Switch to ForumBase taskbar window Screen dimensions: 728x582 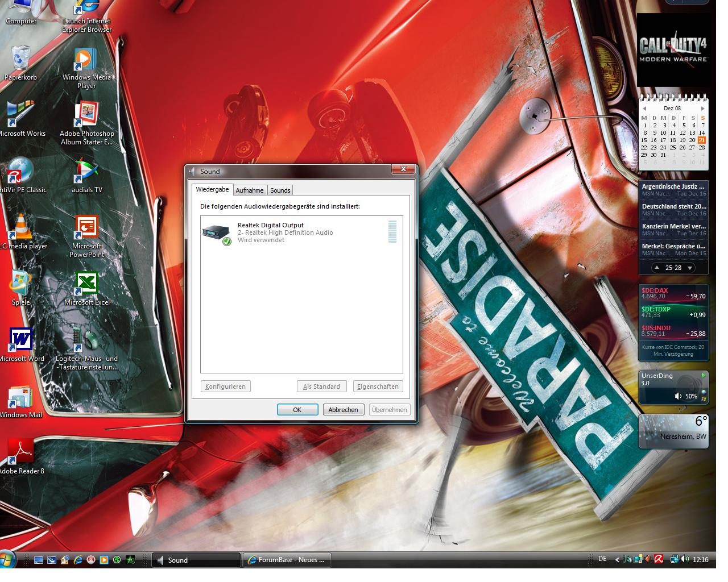tap(287, 560)
